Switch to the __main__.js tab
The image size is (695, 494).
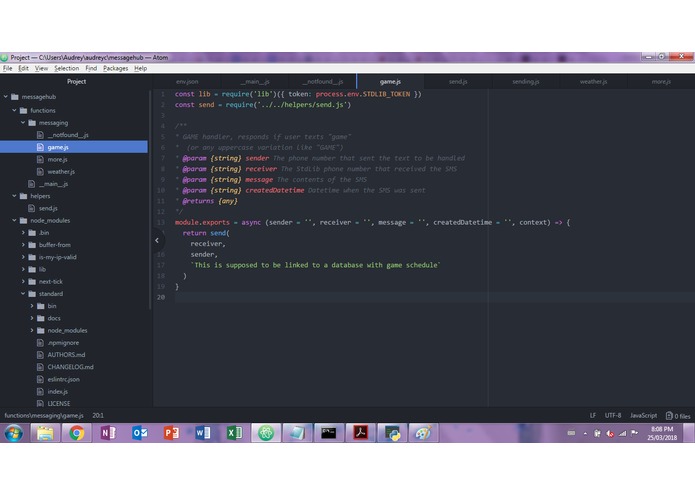point(255,82)
